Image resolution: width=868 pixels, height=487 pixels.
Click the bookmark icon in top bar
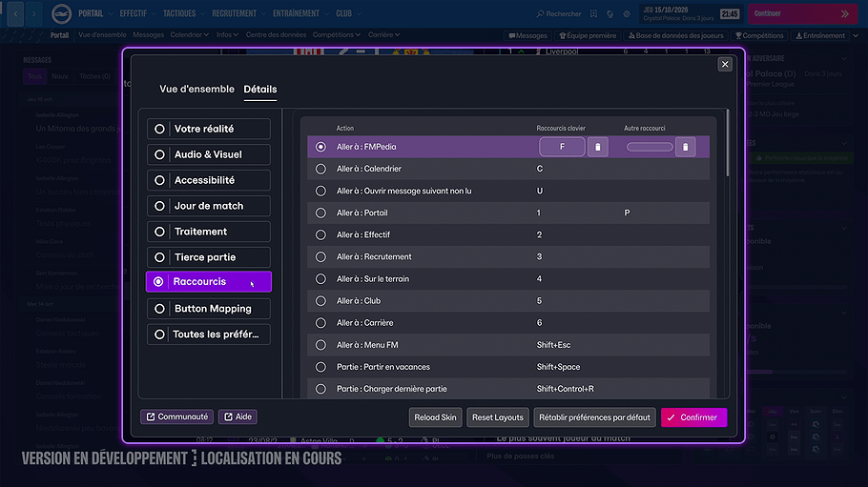pos(593,14)
